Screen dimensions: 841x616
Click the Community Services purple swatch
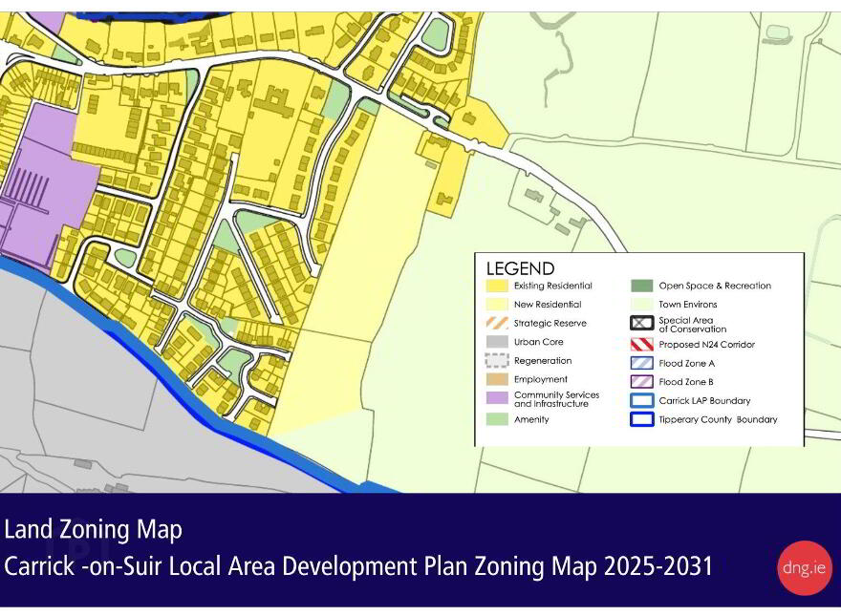point(497,398)
